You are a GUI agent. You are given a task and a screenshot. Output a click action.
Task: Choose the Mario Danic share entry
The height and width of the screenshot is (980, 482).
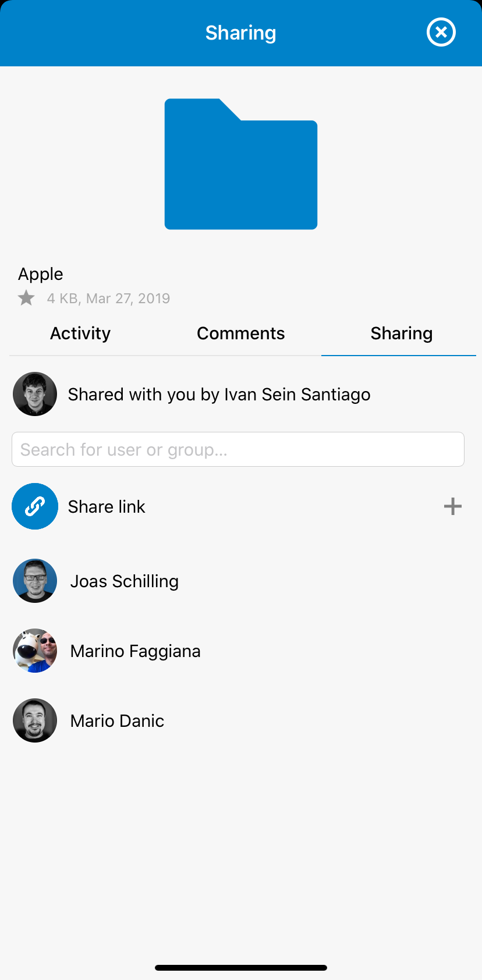241,720
